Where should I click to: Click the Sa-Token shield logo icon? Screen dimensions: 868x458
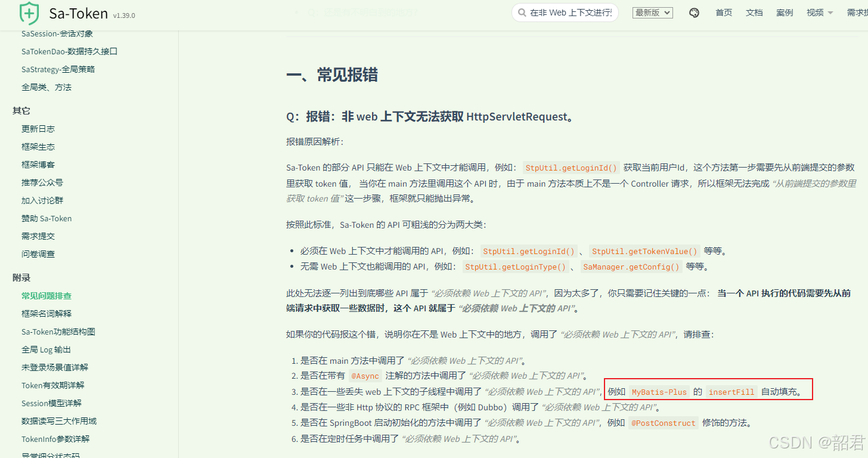coord(29,13)
